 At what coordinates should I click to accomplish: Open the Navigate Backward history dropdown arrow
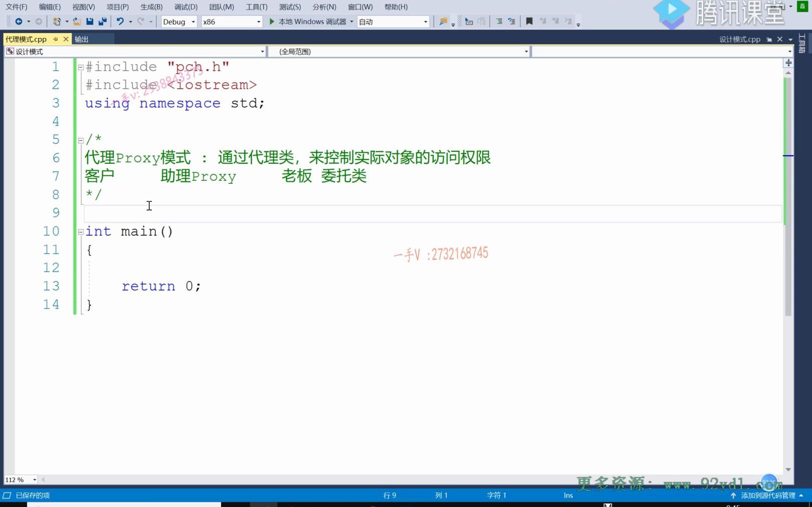click(x=29, y=22)
